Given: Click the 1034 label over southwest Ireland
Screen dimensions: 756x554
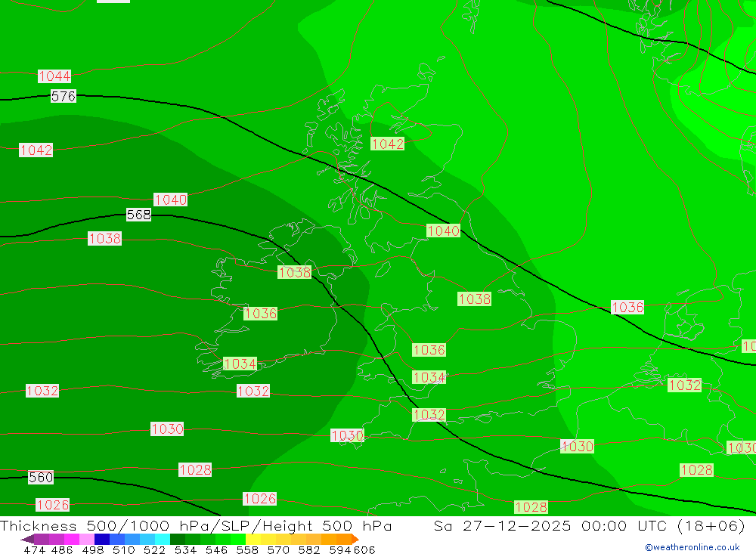Looking at the screenshot, I should [240, 364].
